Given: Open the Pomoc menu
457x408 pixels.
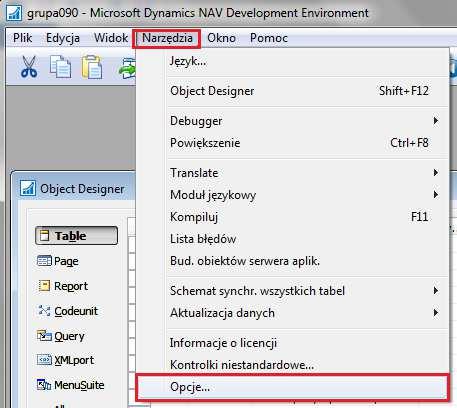Looking at the screenshot, I should [x=269, y=38].
